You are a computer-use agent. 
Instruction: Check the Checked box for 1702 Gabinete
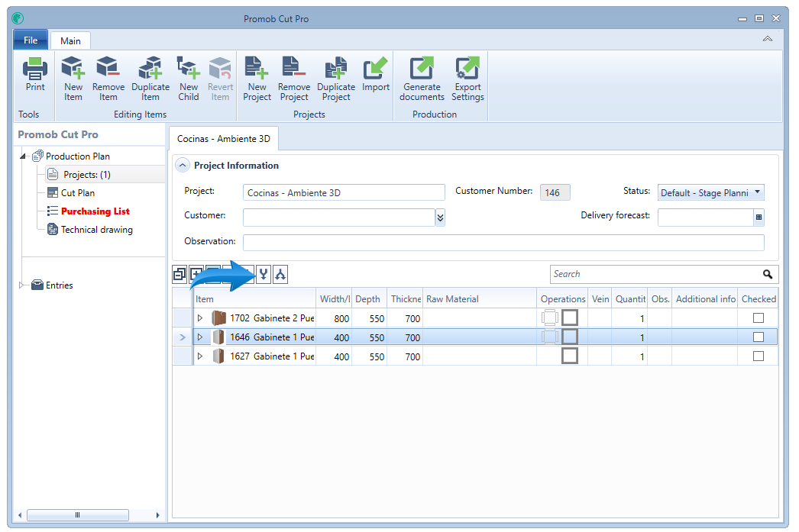(x=759, y=318)
